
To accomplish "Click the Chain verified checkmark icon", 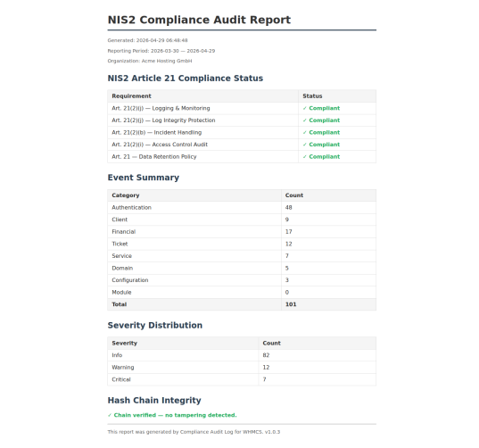I will click(x=110, y=415).
